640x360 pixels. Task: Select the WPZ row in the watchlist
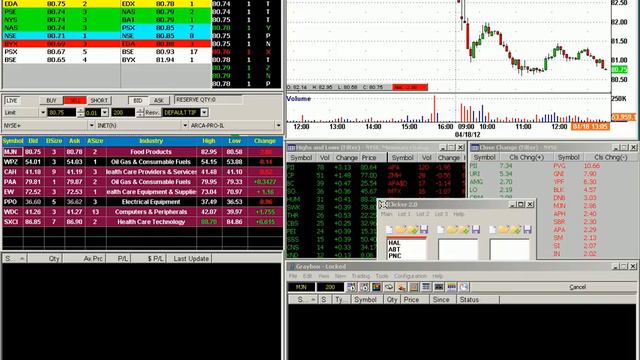(142, 162)
